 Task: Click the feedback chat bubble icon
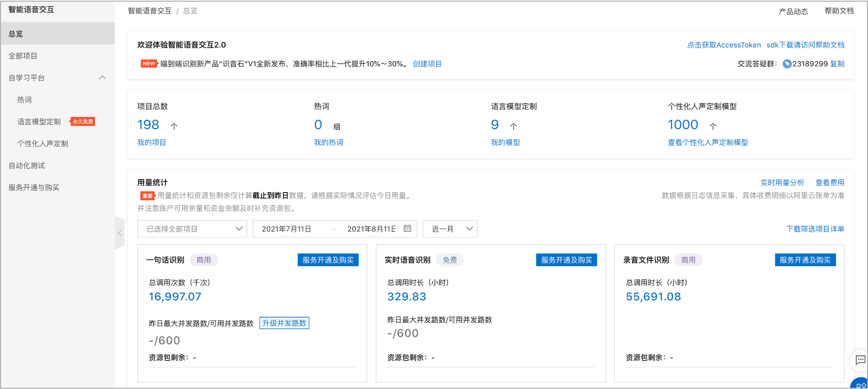pos(860,360)
